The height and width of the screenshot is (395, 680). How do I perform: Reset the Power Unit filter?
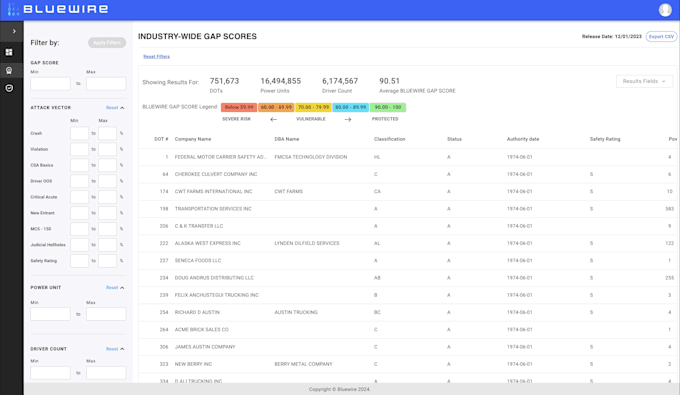point(112,287)
